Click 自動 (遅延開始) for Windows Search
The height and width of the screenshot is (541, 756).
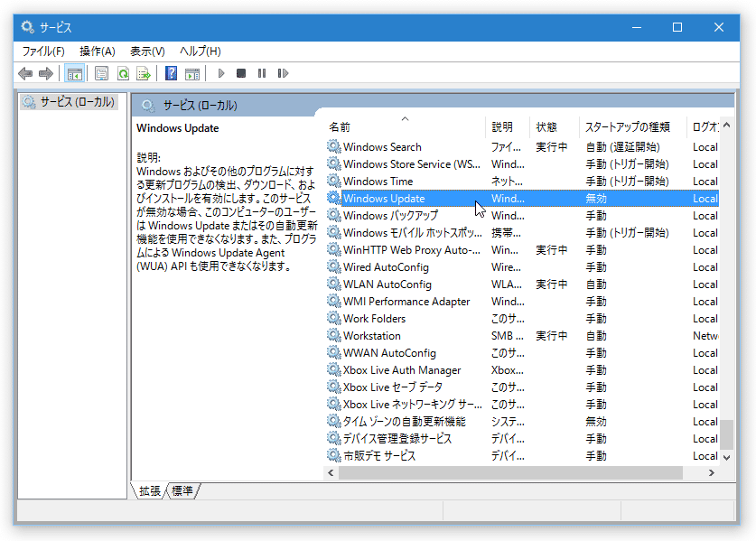pos(622,146)
